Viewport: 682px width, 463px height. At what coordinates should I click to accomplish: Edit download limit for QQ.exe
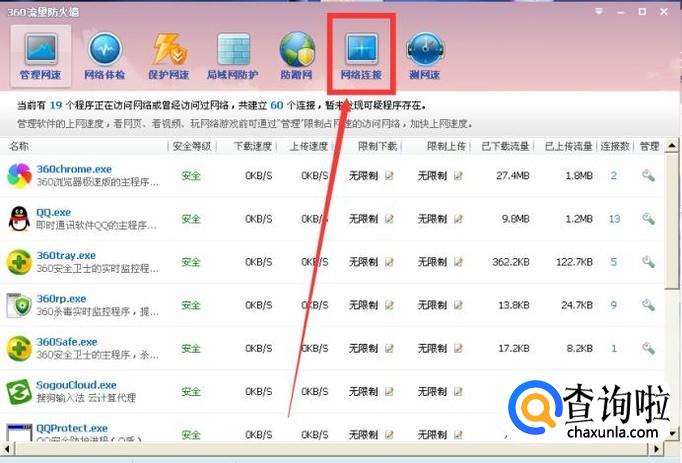click(x=389, y=219)
